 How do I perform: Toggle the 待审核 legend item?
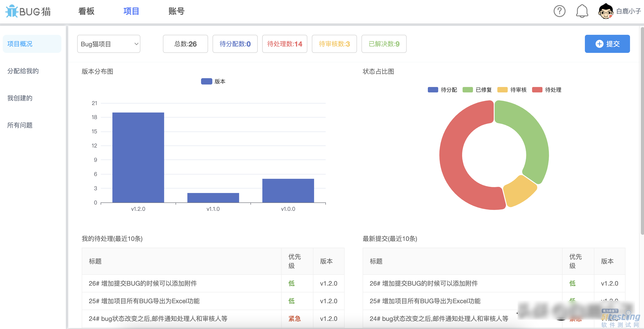pyautogui.click(x=512, y=90)
